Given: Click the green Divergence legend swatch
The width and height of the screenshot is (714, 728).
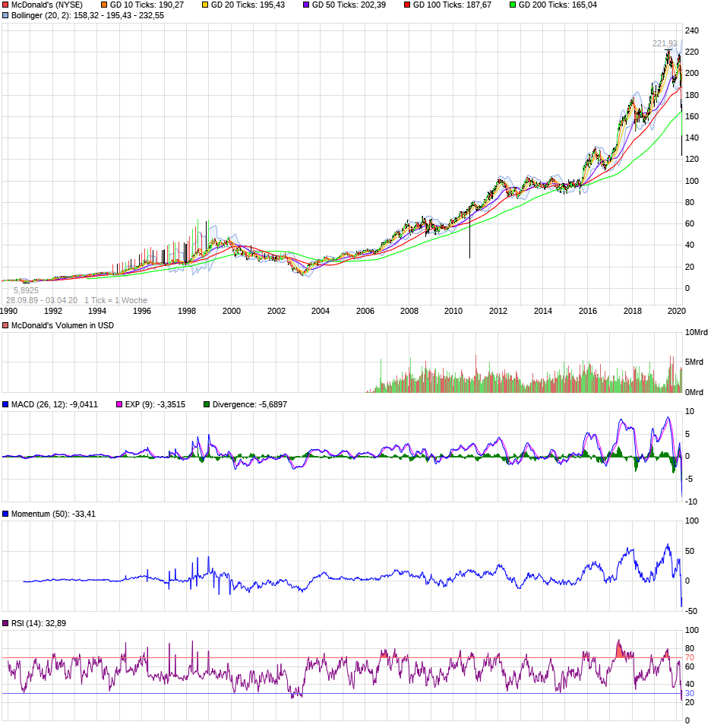Looking at the screenshot, I should point(207,404).
